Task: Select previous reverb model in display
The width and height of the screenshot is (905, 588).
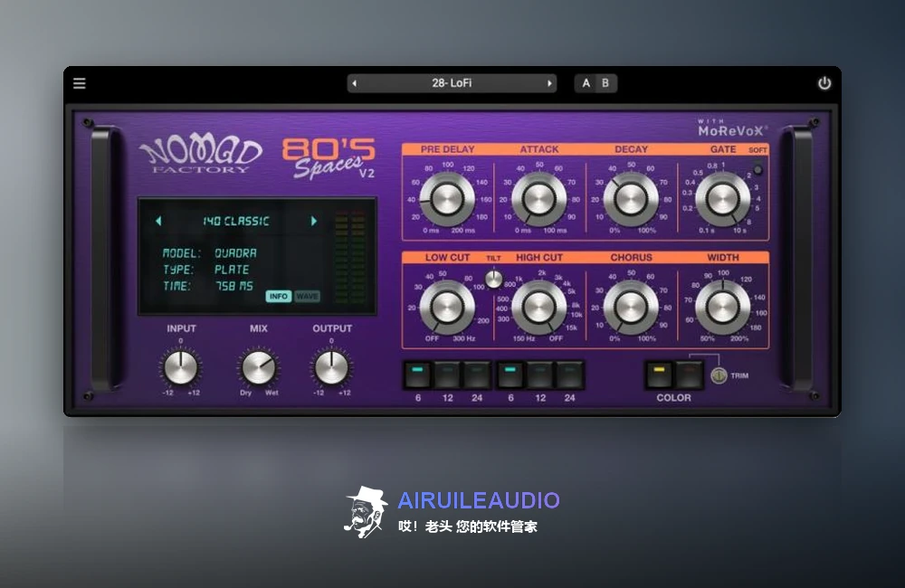Action: pos(158,221)
